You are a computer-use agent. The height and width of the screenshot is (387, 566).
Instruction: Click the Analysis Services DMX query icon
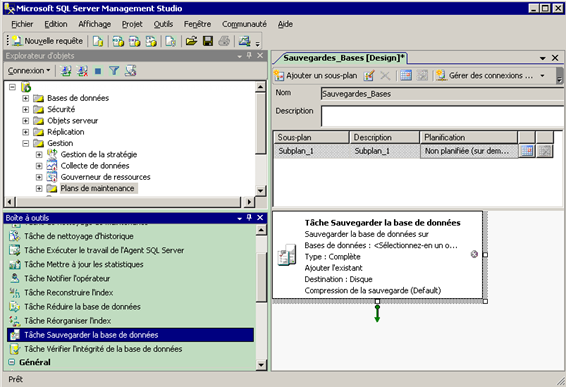point(135,41)
